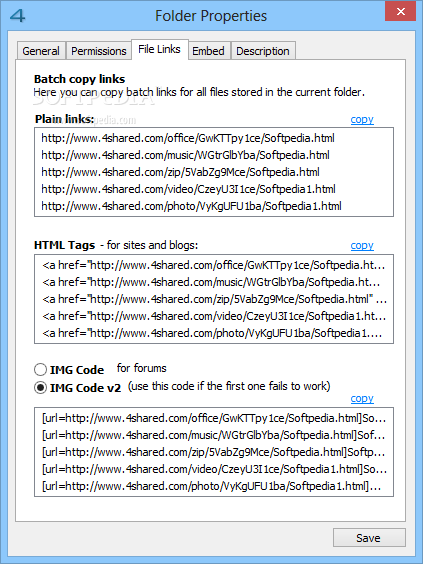Click the HTML tag row for video/CzeyU3I1ce

point(214,316)
